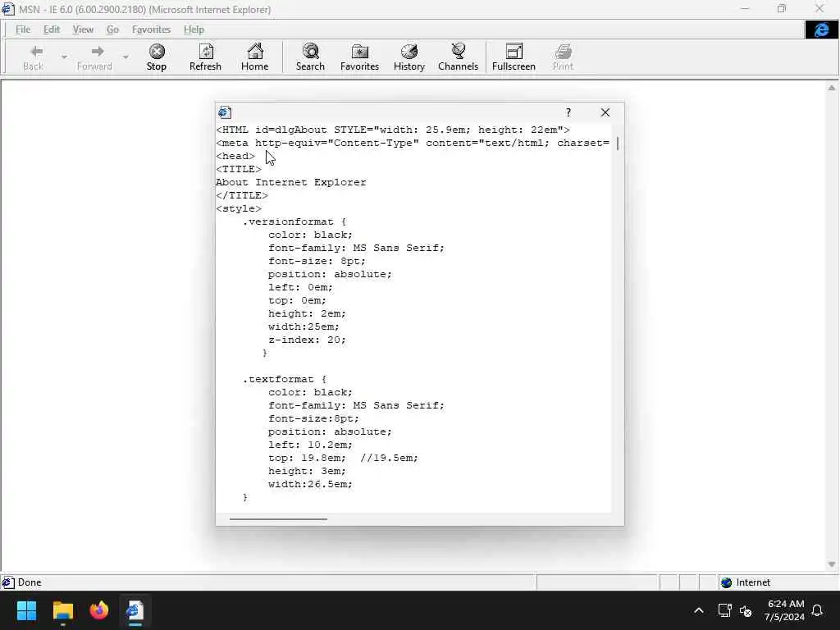This screenshot has height=630, width=840.
Task: Open the notifications bell icon
Action: 818,610
